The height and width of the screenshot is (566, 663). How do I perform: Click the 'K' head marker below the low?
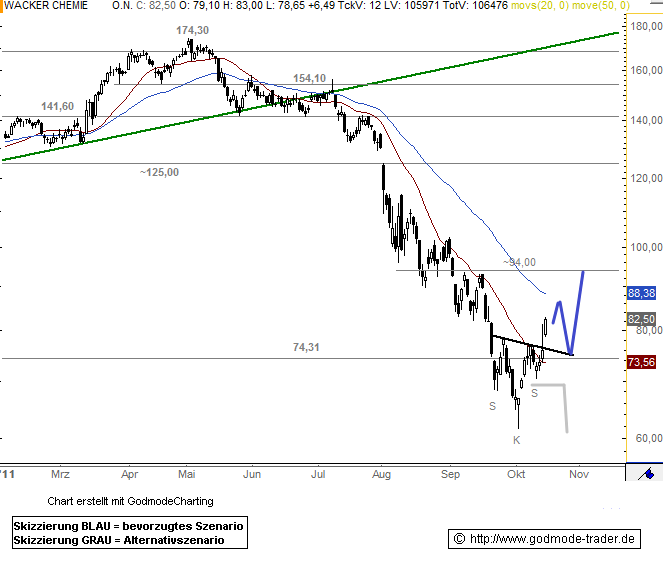tap(517, 439)
